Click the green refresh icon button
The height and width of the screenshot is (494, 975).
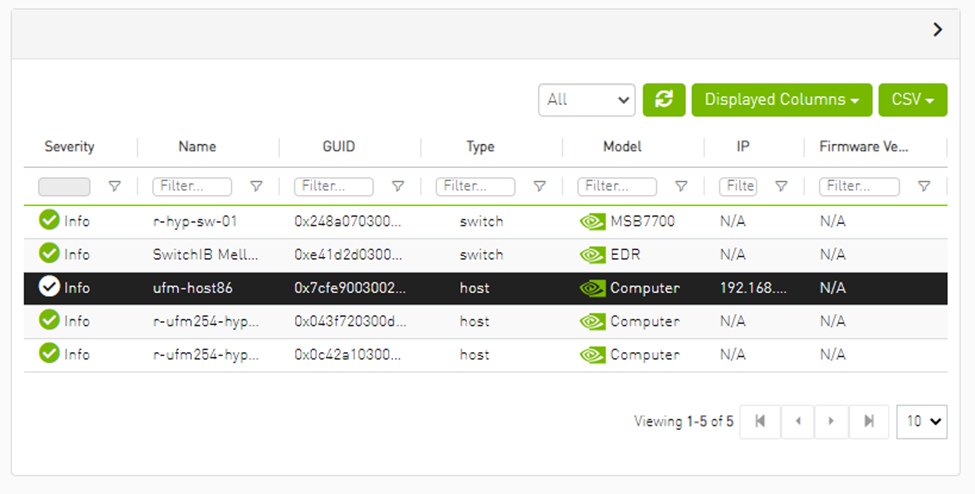click(664, 100)
